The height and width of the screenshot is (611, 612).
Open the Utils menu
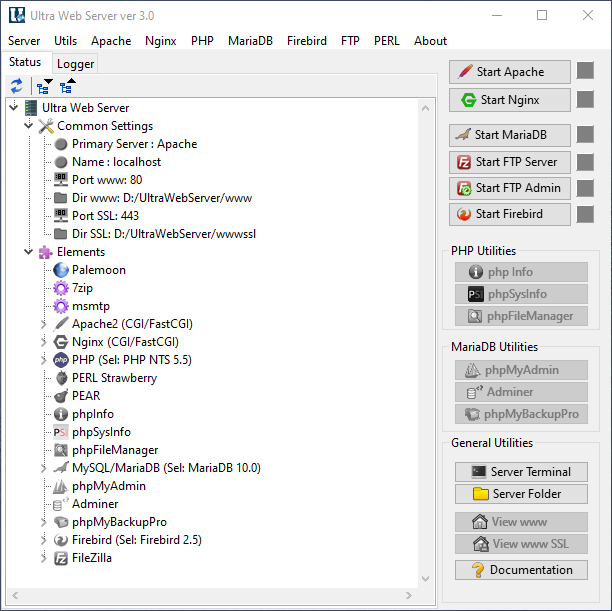[66, 41]
